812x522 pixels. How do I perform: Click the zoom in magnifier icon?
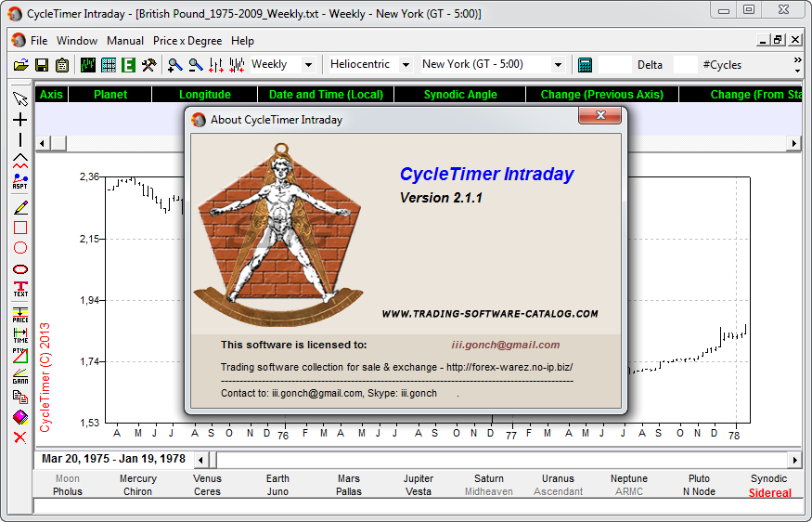(x=174, y=65)
